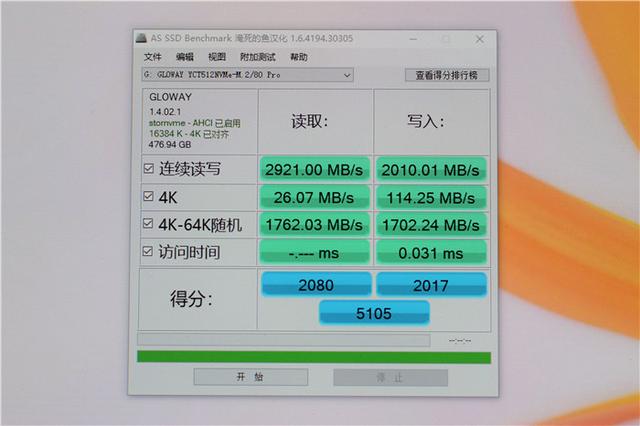Click the write score 2017
The width and height of the screenshot is (640, 426).
click(x=431, y=285)
